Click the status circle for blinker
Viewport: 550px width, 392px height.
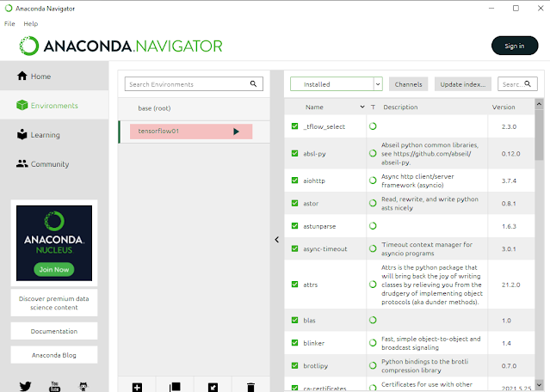tap(373, 343)
